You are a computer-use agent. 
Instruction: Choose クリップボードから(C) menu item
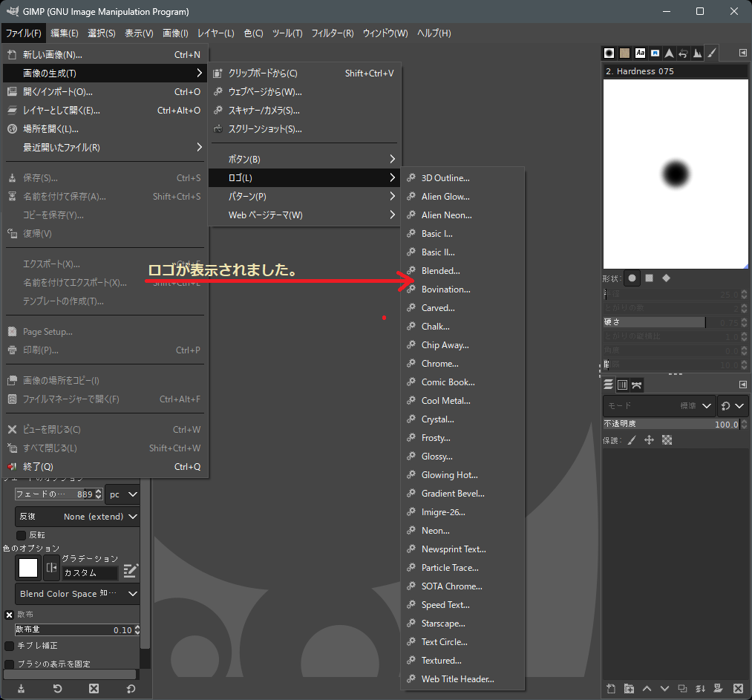click(x=304, y=73)
